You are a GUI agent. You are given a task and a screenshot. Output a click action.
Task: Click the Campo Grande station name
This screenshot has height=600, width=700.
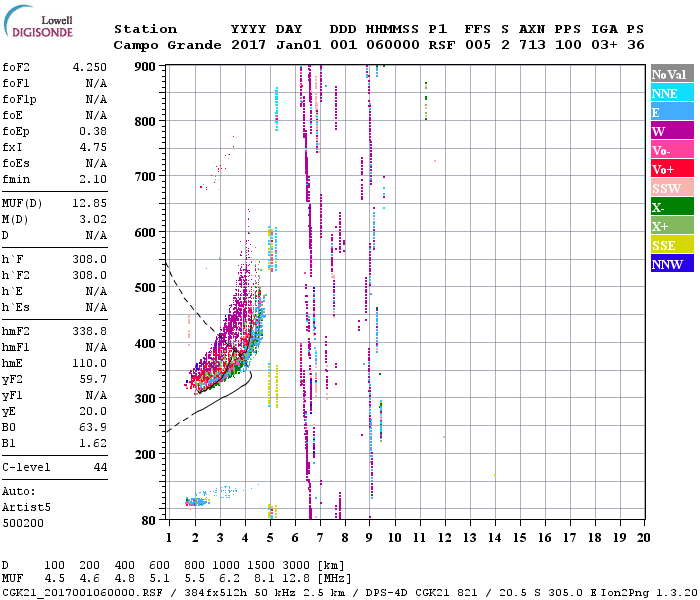(167, 45)
